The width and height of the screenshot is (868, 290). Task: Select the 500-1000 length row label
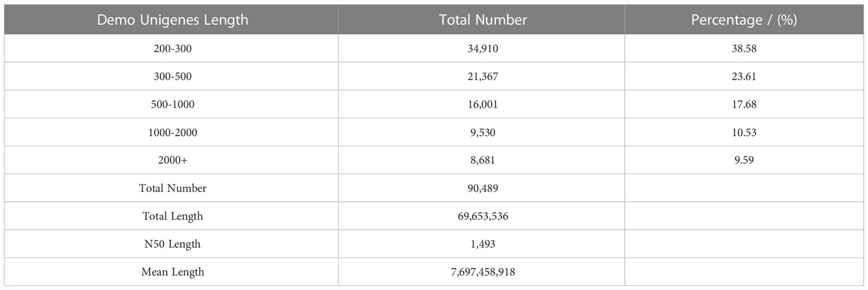click(172, 104)
